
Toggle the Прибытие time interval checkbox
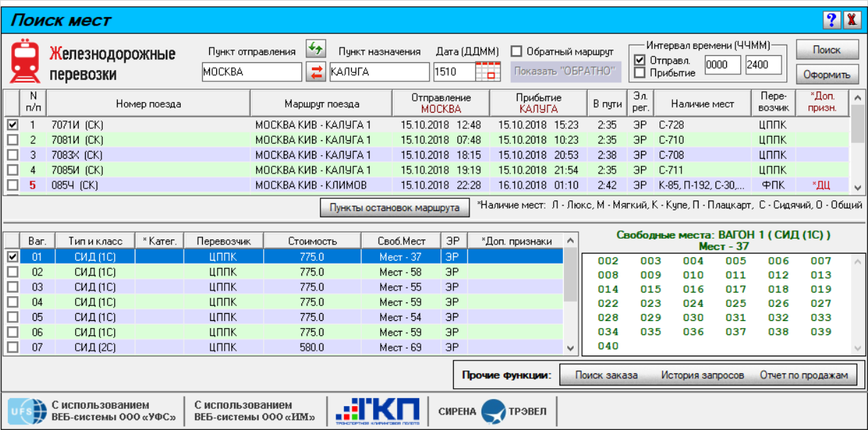(x=640, y=72)
